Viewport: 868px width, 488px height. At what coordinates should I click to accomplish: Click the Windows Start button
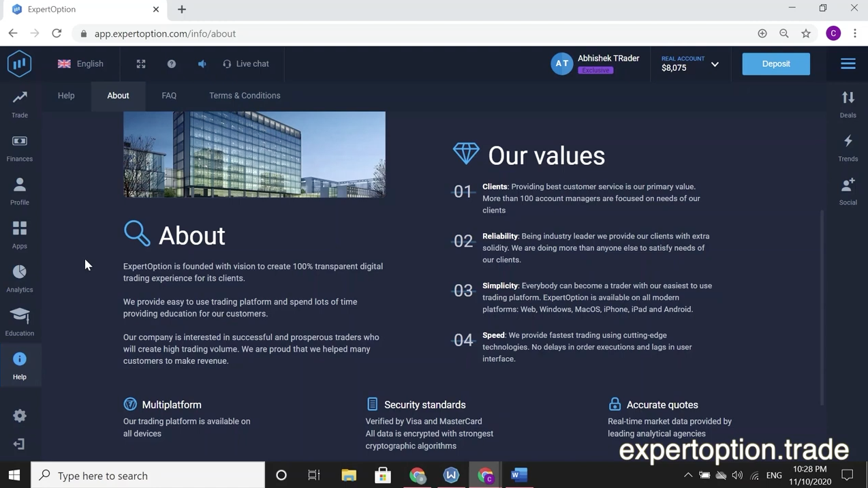tap(14, 475)
